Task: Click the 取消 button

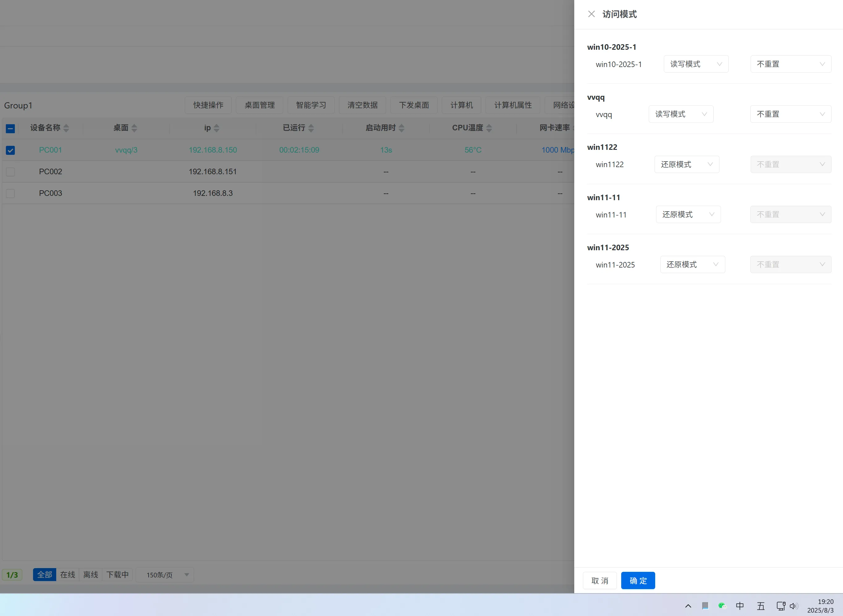Action: click(x=600, y=580)
